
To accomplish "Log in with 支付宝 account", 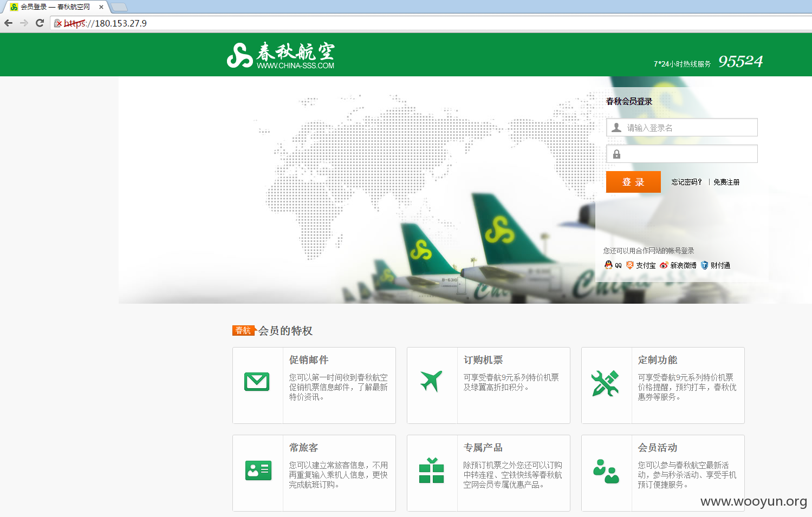I will [x=641, y=265].
